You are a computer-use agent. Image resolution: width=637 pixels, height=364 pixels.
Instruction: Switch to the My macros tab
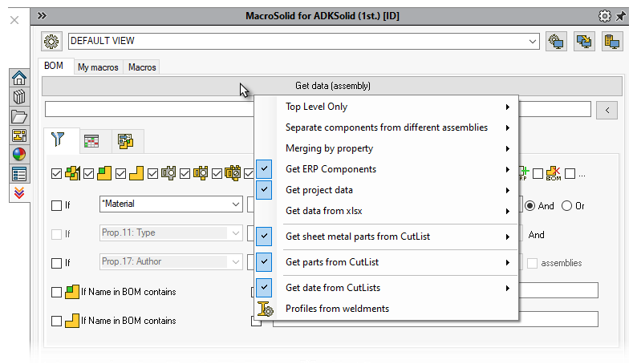98,67
